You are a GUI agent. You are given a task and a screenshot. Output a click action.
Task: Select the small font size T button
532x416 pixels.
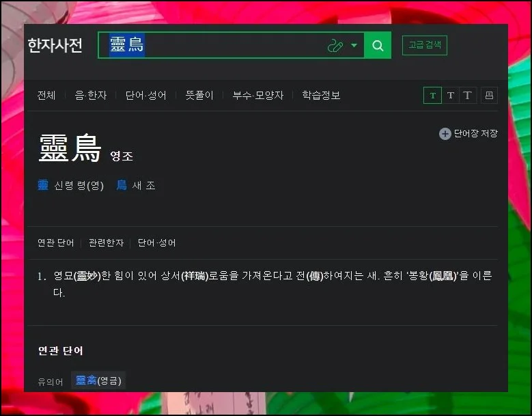click(432, 96)
